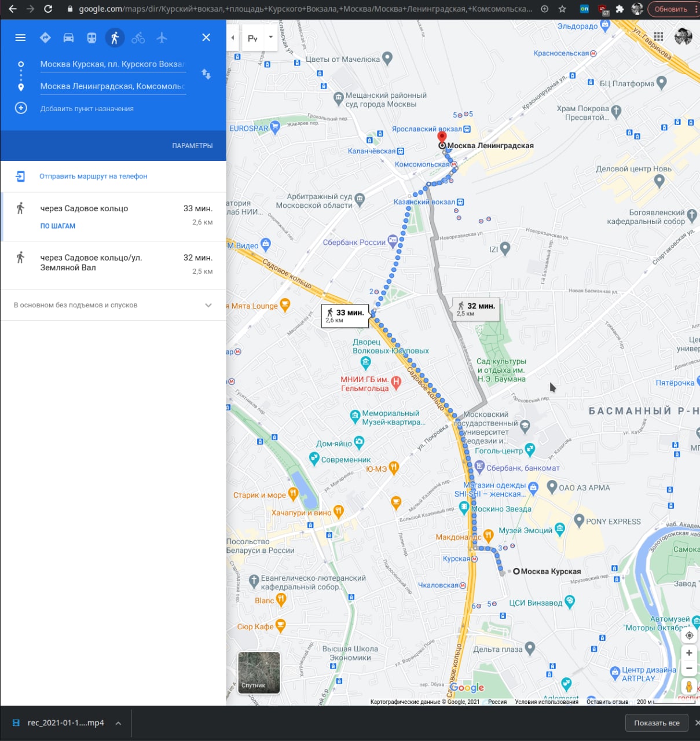The height and width of the screenshot is (741, 700).
Task: Open rec_2021 download item menu arrow
Action: pos(118,723)
